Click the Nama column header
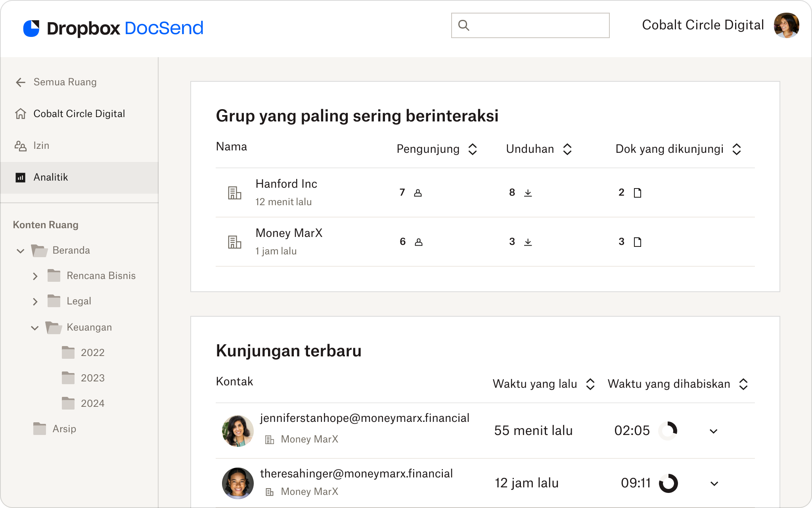Viewport: 812px width, 508px height. tap(232, 147)
